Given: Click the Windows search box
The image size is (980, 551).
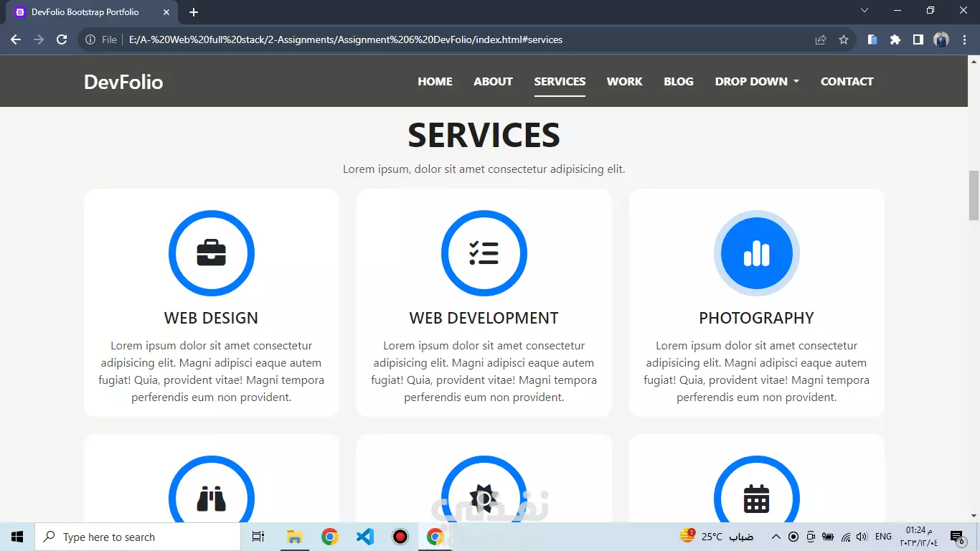Looking at the screenshot, I should click(138, 537).
